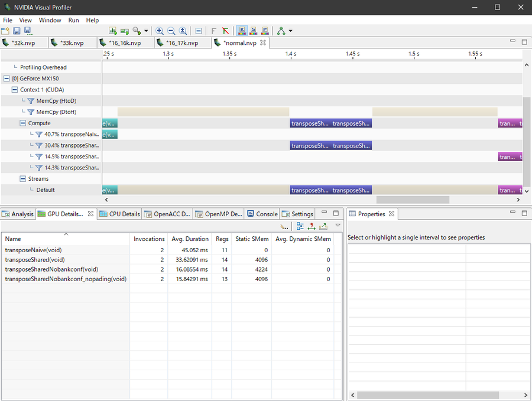The height and width of the screenshot is (401, 532).
Task: Click the New Session toolbar icon
Action: point(7,31)
